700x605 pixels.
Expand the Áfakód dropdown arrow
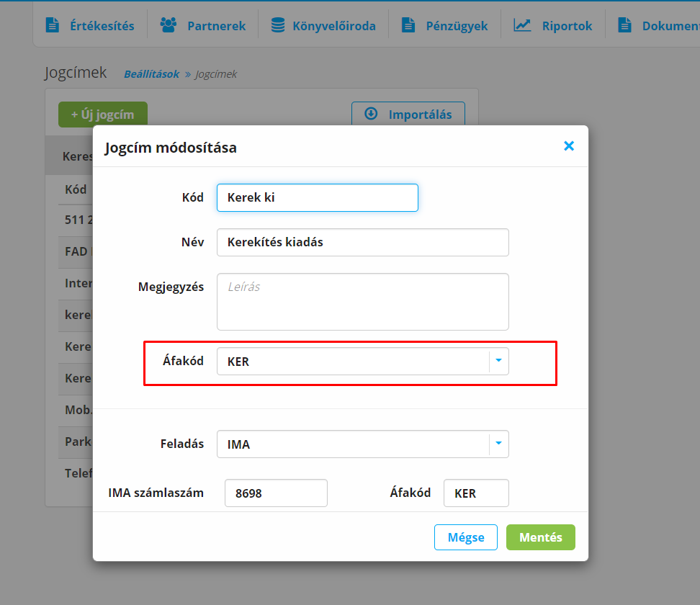[498, 362]
